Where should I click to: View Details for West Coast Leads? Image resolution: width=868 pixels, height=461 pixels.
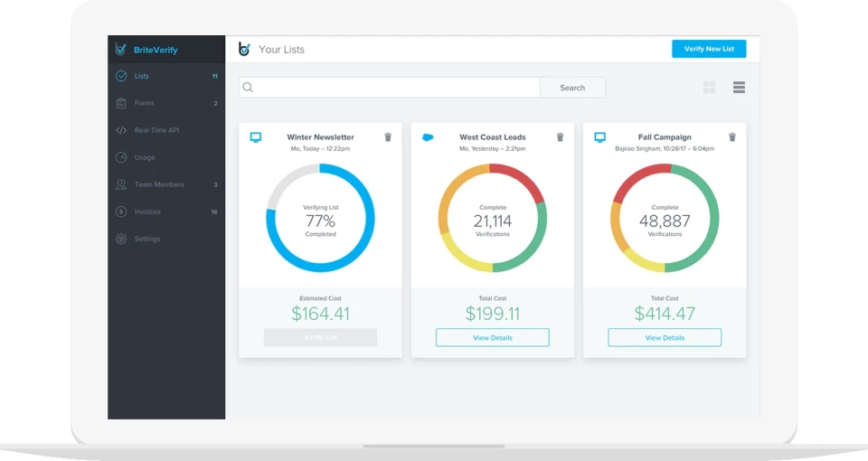tap(493, 337)
